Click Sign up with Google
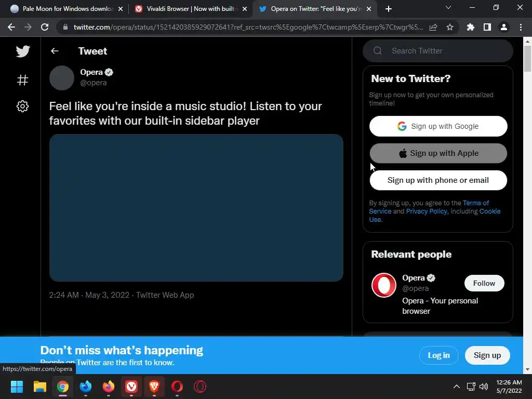This screenshot has width=532, height=399. coord(438,126)
